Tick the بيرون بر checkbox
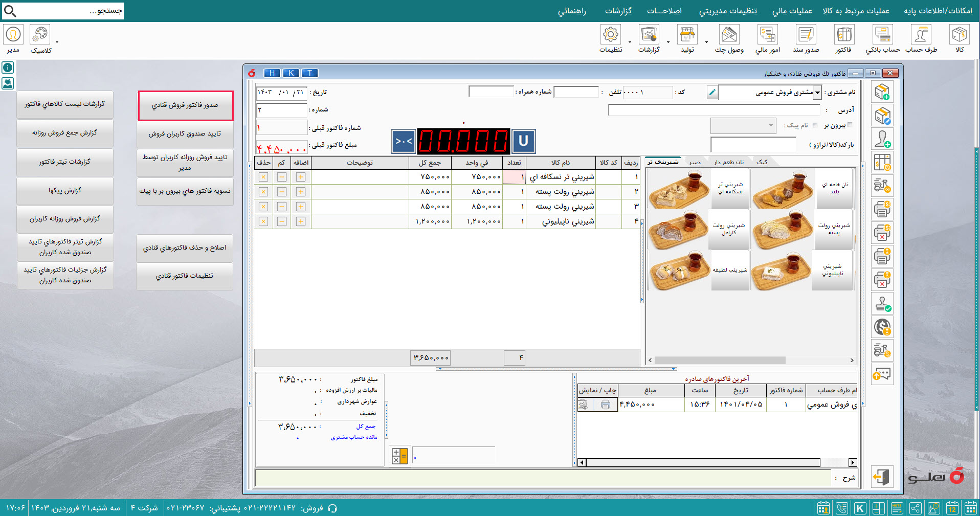Screen dimensions: 980x516 (x=850, y=125)
